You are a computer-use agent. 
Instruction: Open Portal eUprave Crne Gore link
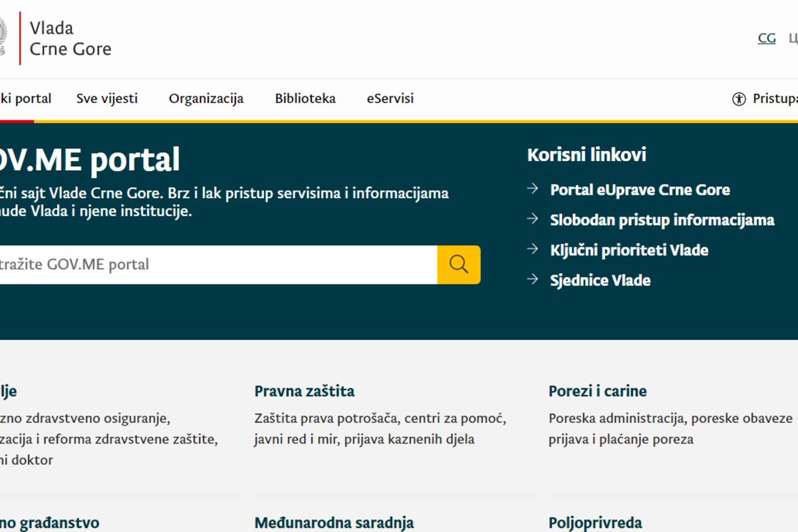pos(640,190)
